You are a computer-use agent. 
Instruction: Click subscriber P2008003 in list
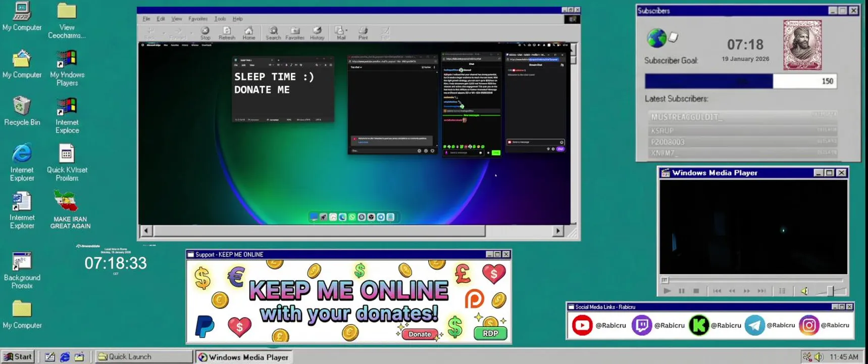coord(743,142)
